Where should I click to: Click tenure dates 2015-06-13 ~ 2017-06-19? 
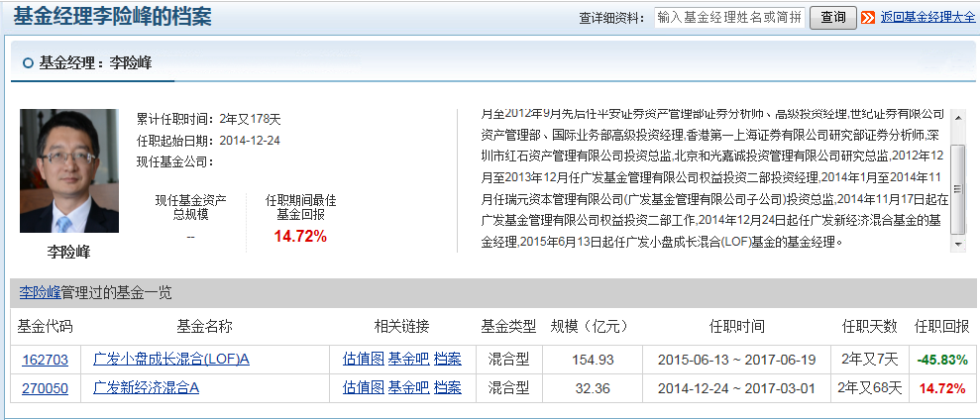point(737,360)
